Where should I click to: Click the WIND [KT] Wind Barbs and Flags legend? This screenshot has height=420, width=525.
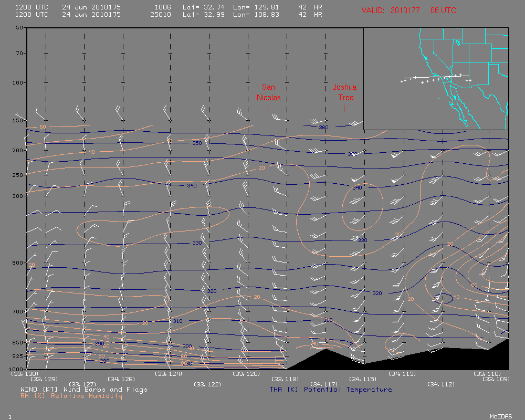tap(83, 390)
